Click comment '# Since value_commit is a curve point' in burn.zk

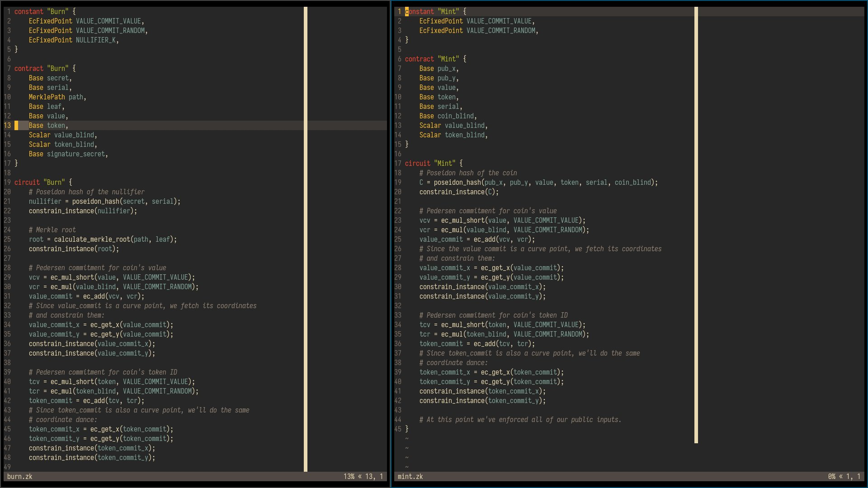pos(143,306)
